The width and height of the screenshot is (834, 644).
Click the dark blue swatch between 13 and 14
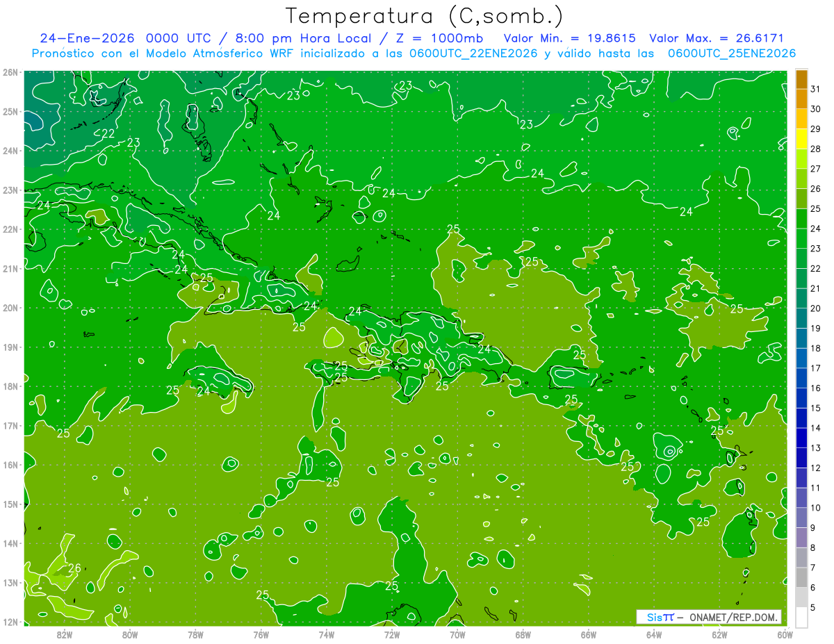pos(801,438)
